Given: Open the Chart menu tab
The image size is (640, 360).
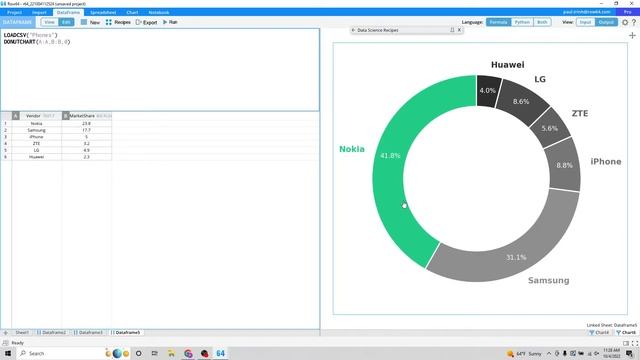Looking at the screenshot, I should coord(132,13).
